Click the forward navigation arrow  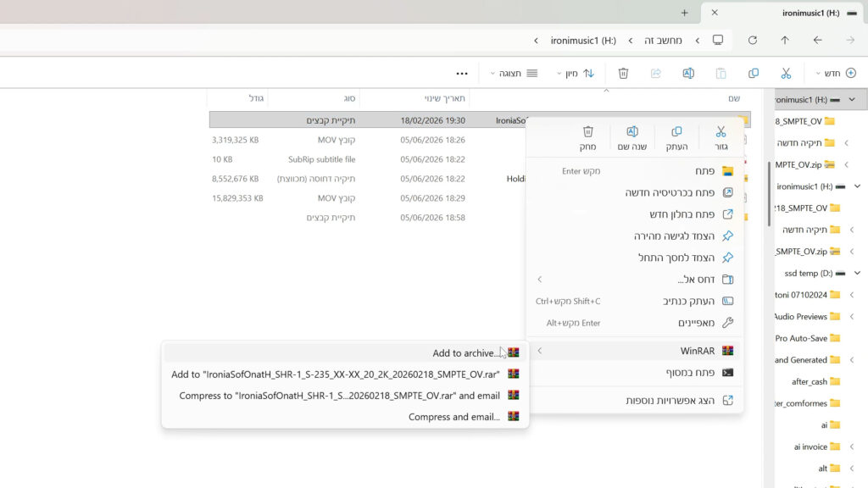[850, 41]
